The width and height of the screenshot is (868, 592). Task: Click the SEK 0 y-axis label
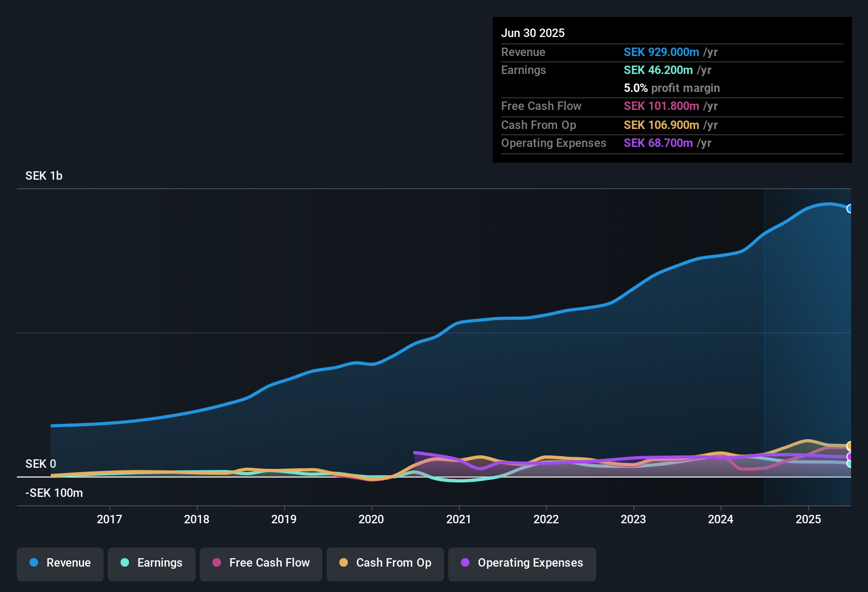tap(41, 464)
